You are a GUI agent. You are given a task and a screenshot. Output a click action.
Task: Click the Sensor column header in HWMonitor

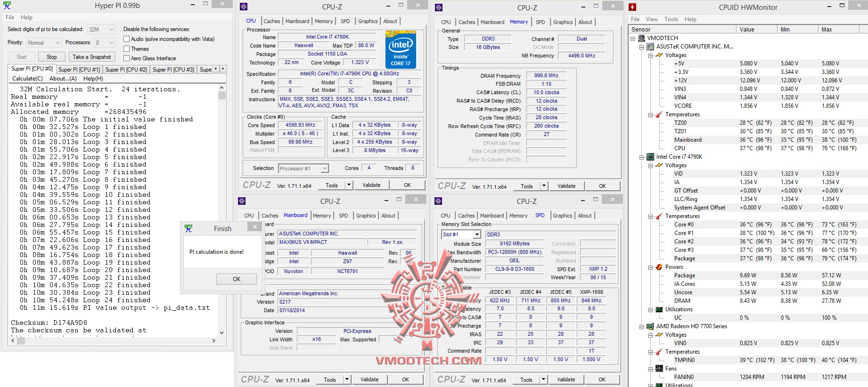point(683,30)
